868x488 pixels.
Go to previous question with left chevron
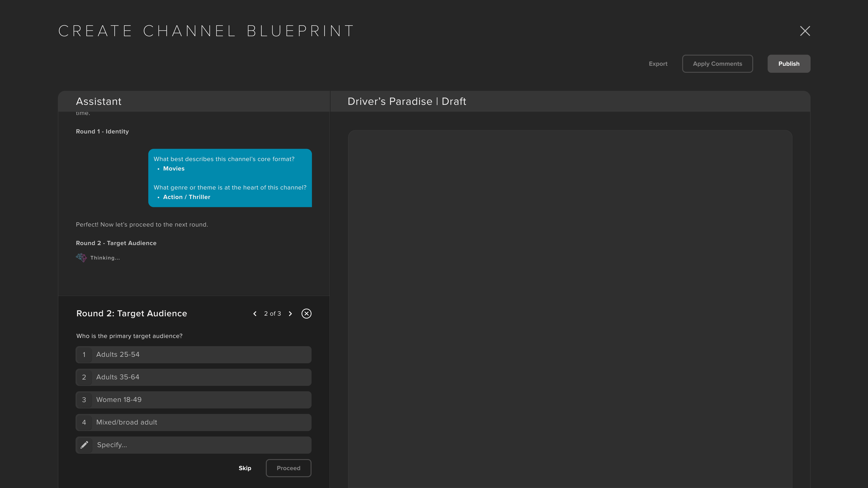(x=255, y=314)
